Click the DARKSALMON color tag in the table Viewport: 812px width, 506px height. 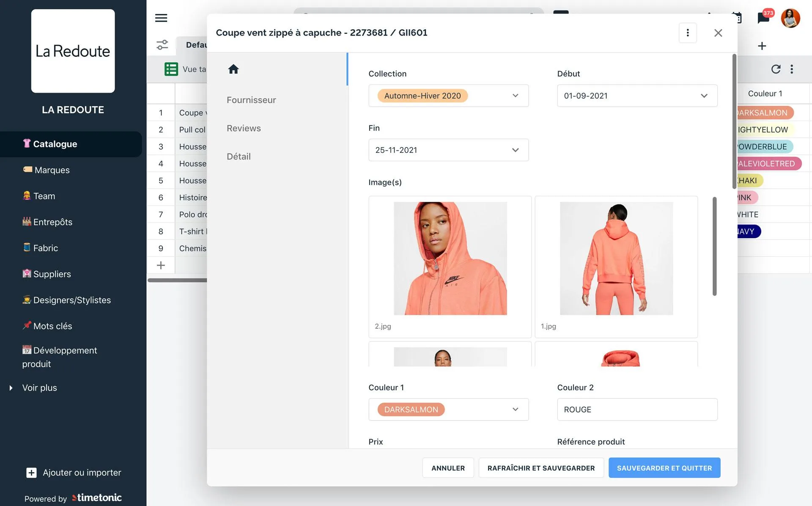coord(765,113)
